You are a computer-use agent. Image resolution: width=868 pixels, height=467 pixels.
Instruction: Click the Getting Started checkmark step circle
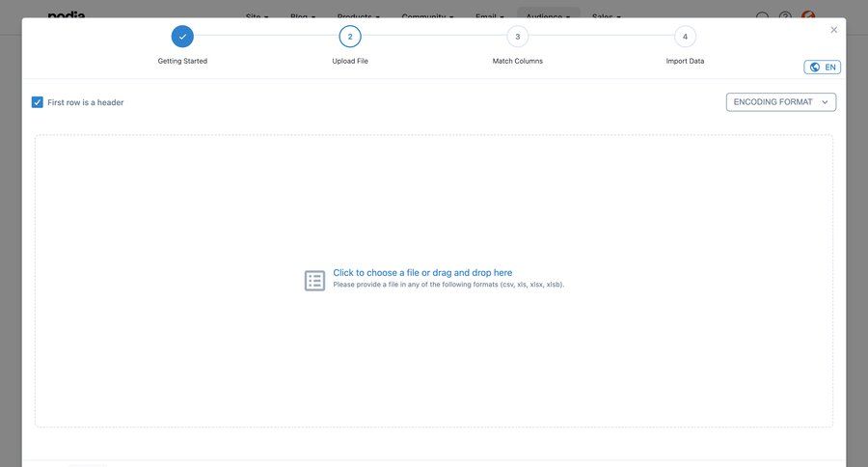click(182, 37)
